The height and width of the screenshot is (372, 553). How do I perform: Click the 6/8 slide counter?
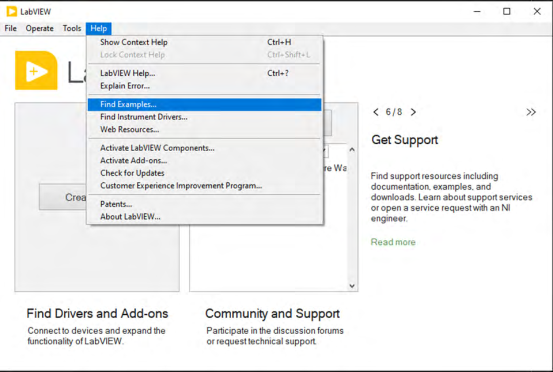394,112
